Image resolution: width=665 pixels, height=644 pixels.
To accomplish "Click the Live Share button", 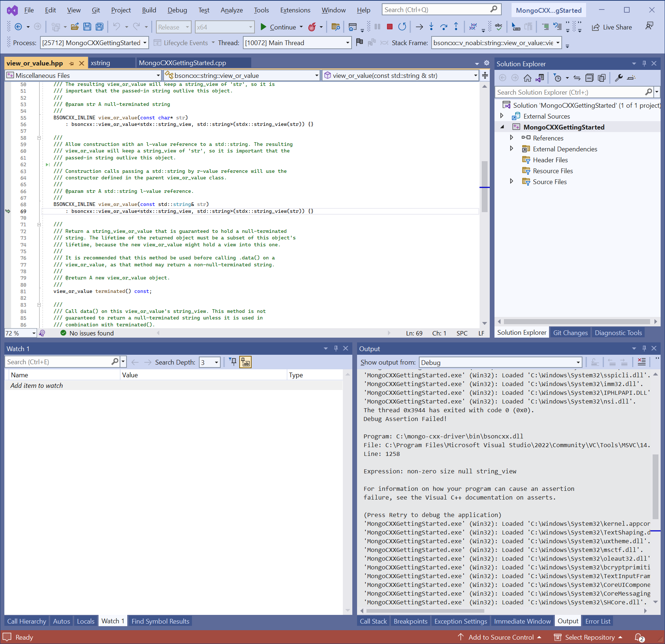I will [x=612, y=27].
